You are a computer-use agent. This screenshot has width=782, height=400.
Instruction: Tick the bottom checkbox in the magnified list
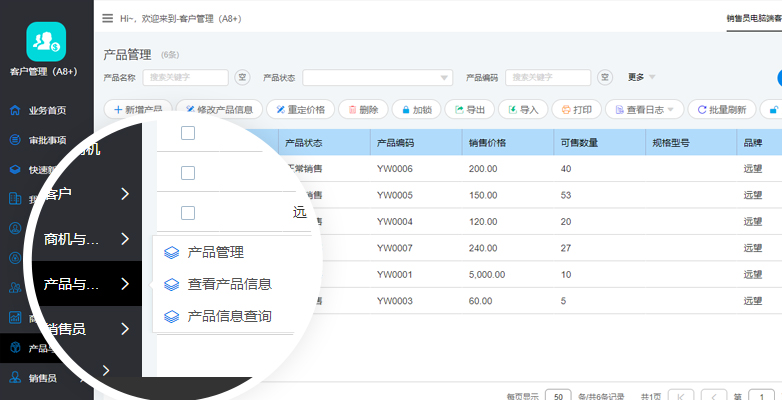(188, 212)
